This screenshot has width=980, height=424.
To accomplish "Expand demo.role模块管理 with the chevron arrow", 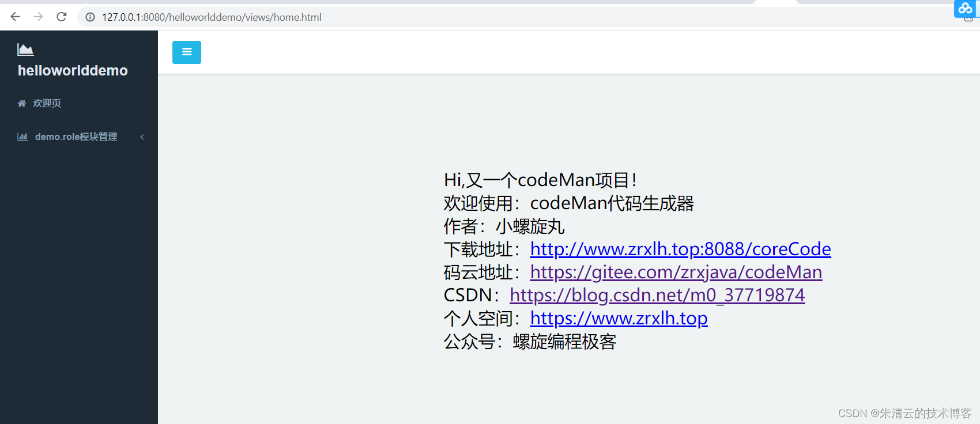I will (x=142, y=137).
